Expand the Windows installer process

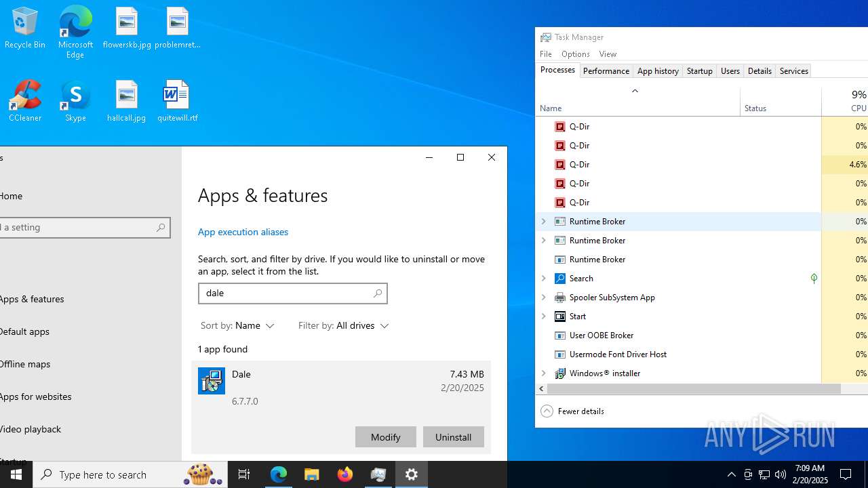click(x=543, y=373)
